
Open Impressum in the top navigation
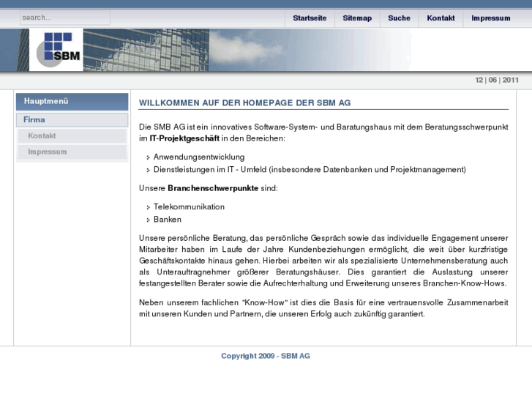(x=490, y=18)
